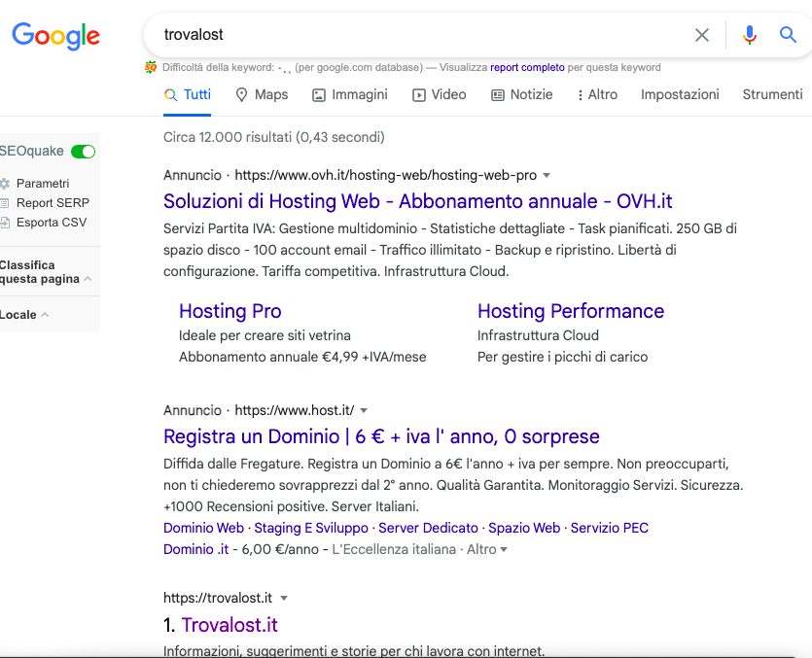
Task: Switch to the Notizie tab
Action: pyautogui.click(x=522, y=94)
